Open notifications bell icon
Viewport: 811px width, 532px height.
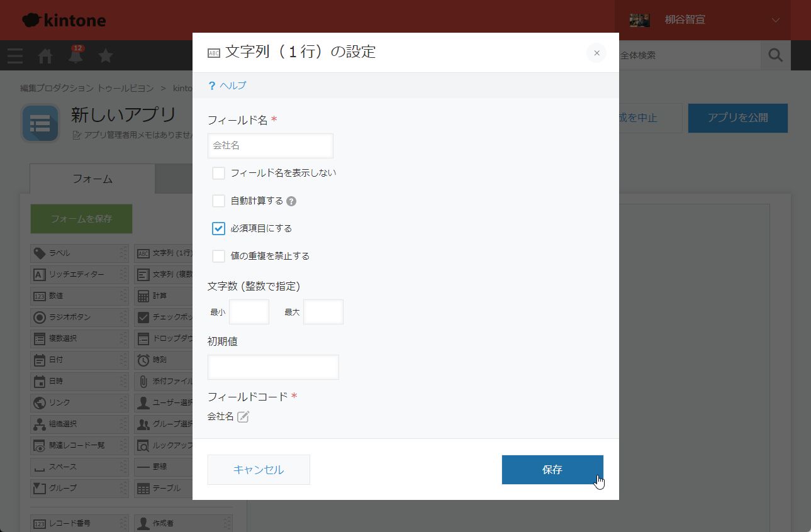pyautogui.click(x=76, y=56)
